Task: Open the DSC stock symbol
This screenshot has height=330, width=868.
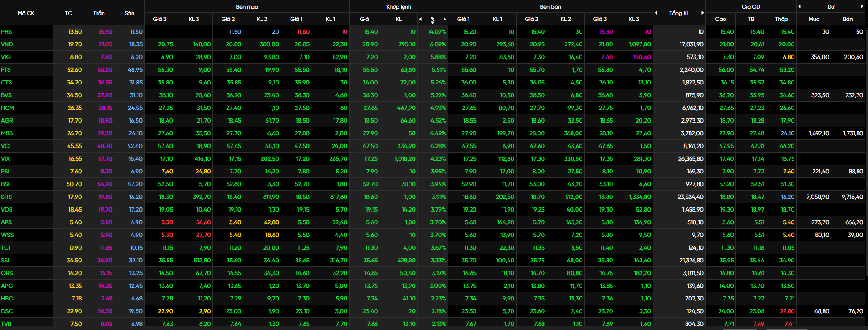Action: (7, 311)
